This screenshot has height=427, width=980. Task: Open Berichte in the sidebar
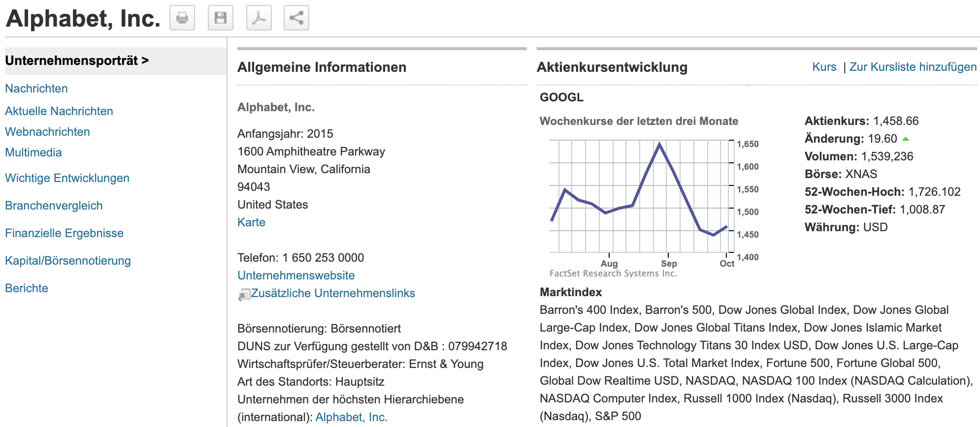coord(27,288)
